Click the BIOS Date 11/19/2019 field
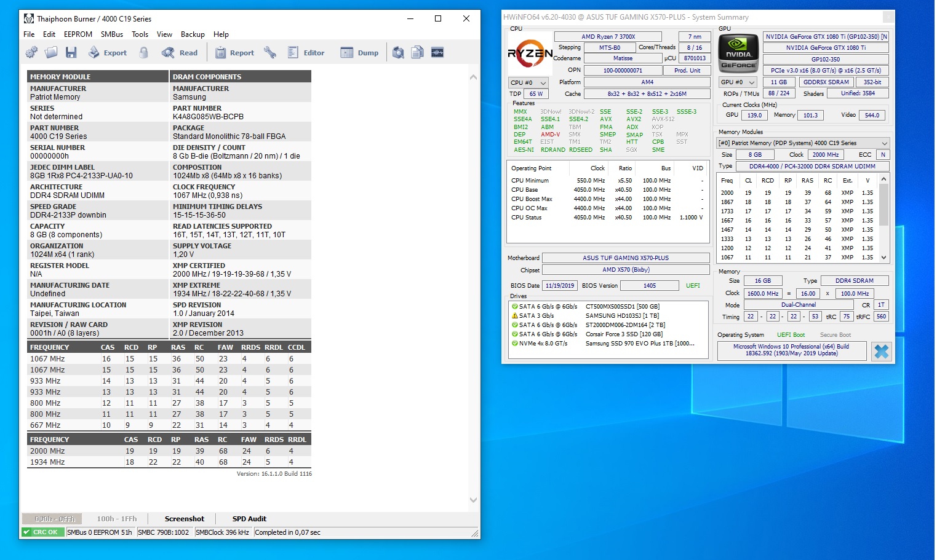The height and width of the screenshot is (560, 945). (560, 285)
